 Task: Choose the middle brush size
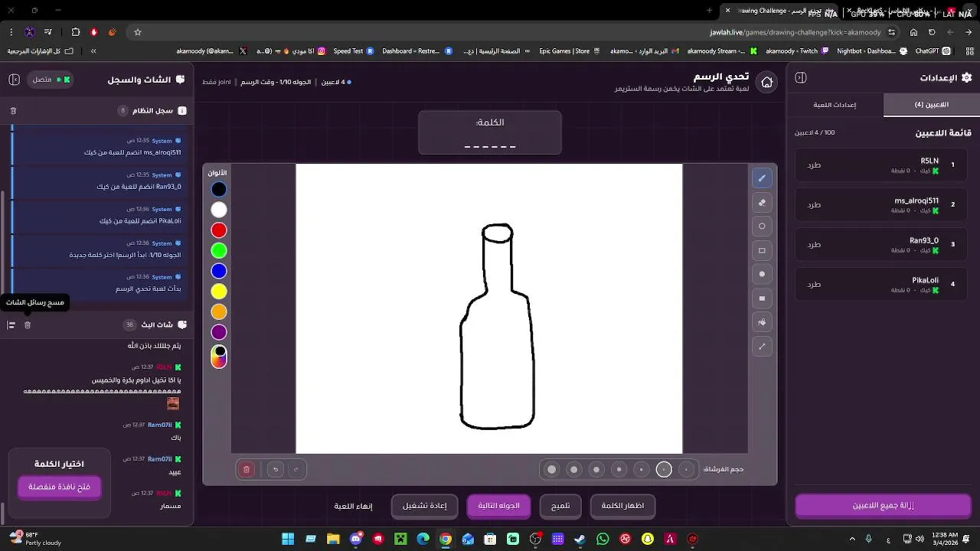tap(619, 469)
